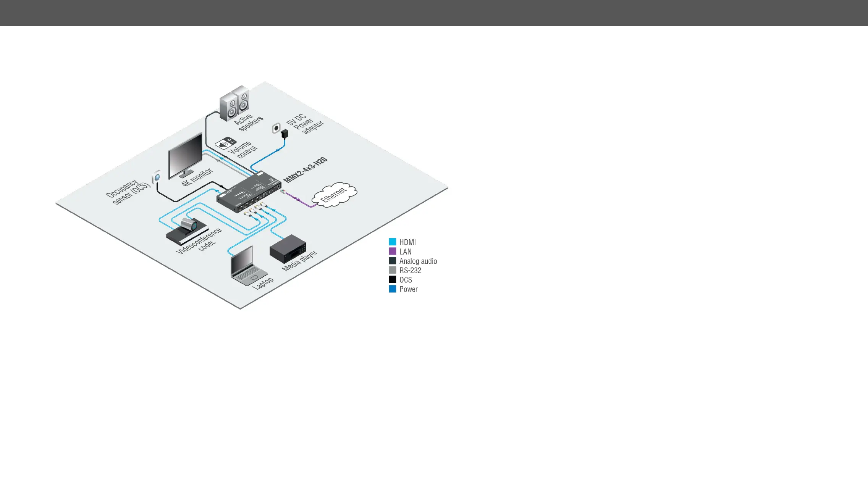Select the Power legend text
This screenshot has height=487, width=868.
pyautogui.click(x=409, y=289)
